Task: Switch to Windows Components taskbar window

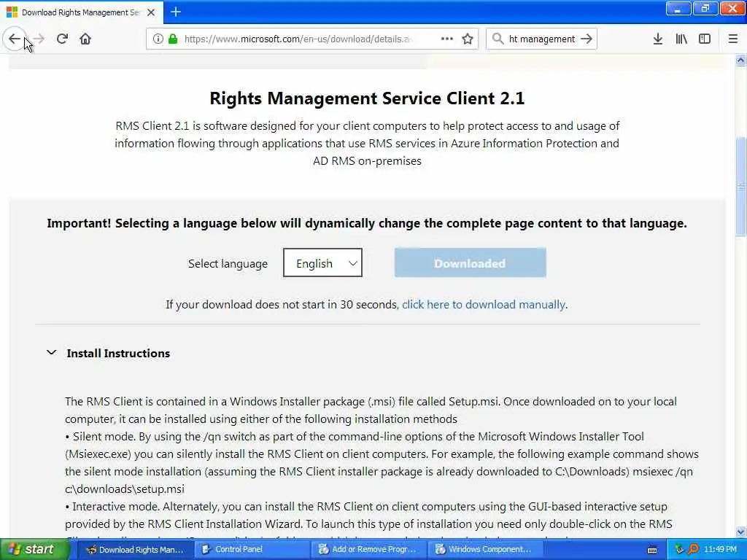Action: [486, 549]
